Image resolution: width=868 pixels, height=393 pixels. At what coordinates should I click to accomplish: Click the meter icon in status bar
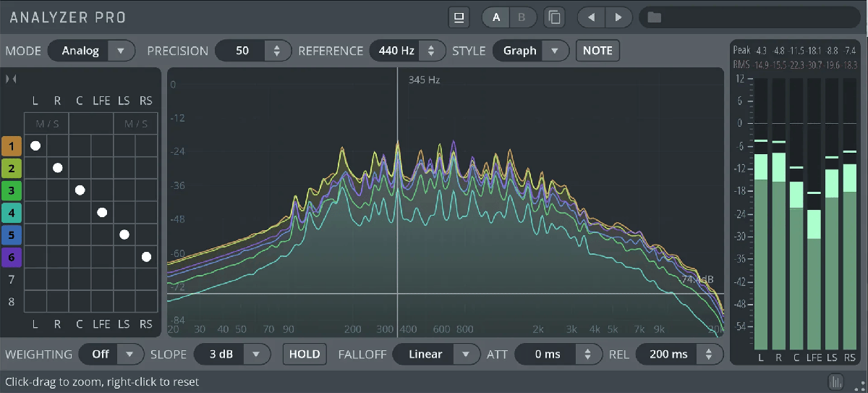835,381
